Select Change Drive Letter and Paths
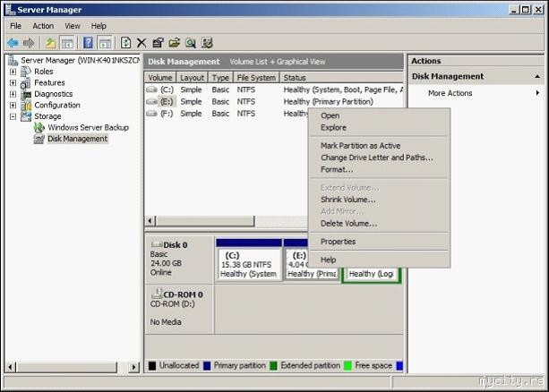 pyautogui.click(x=379, y=158)
